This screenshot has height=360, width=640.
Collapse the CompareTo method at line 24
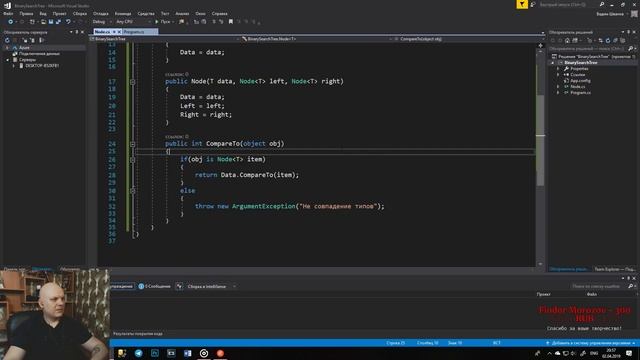pyautogui.click(x=133, y=144)
